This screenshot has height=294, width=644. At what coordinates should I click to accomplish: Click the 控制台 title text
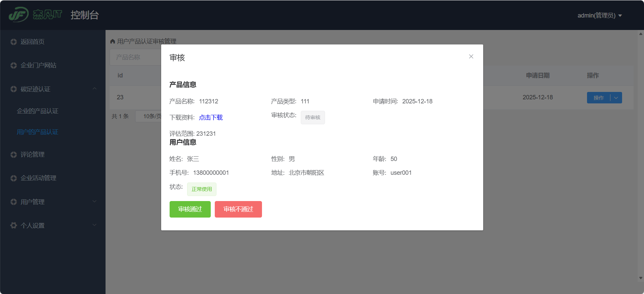coord(85,15)
